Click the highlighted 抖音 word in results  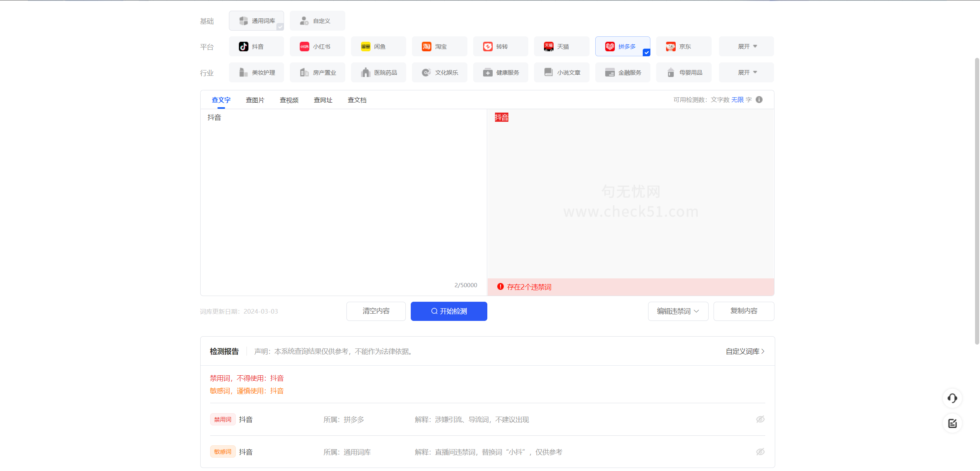click(x=501, y=117)
